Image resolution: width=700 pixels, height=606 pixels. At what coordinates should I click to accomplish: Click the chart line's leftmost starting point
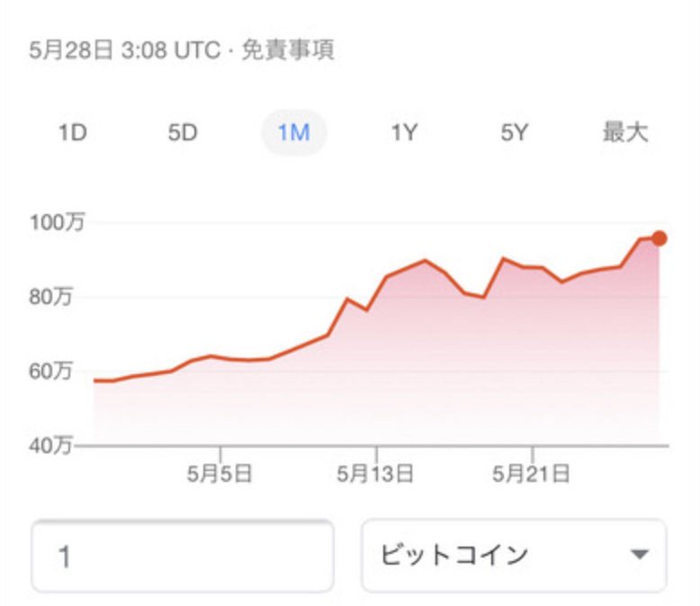click(x=94, y=380)
